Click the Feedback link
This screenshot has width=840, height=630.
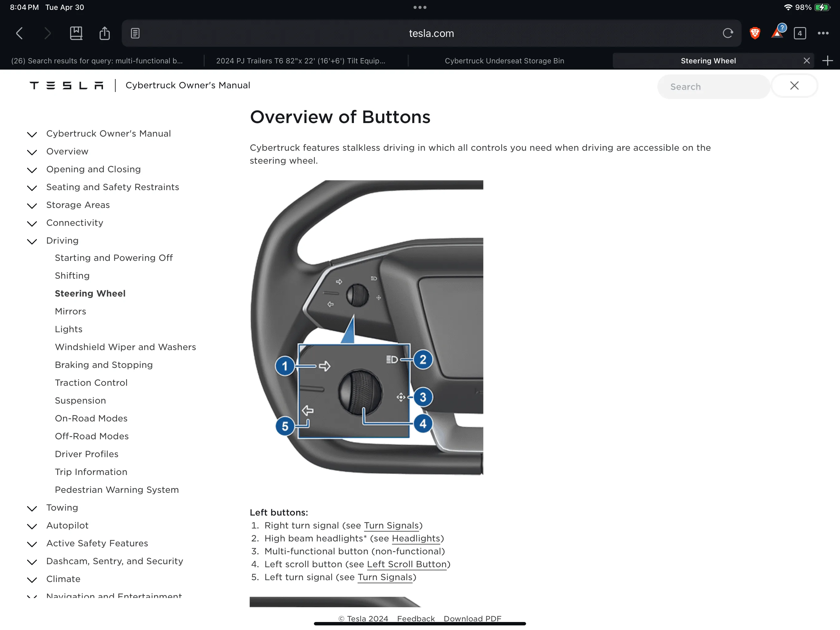[x=416, y=619]
